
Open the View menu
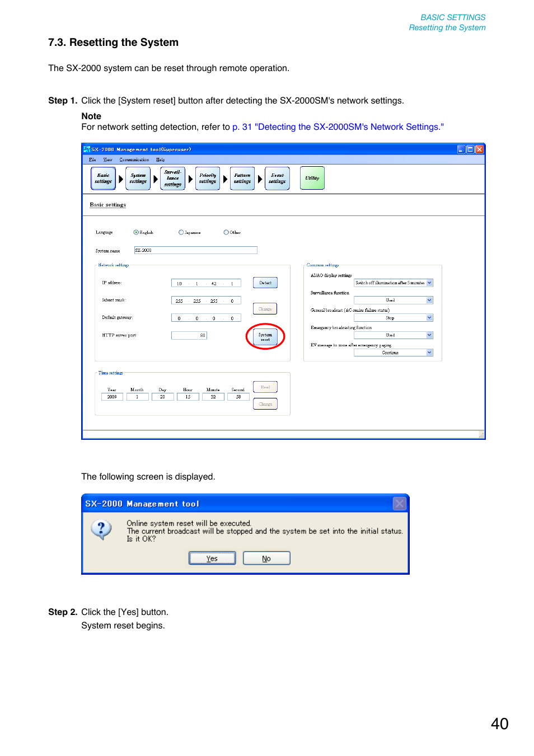tap(107, 159)
